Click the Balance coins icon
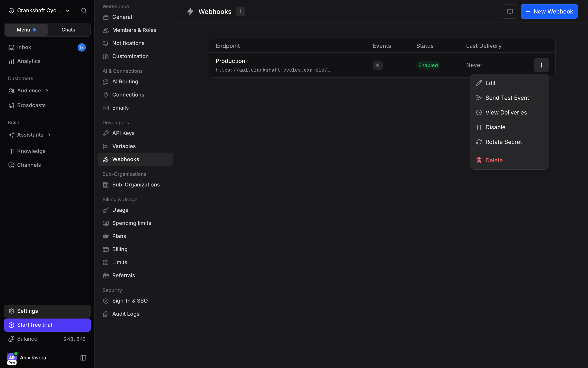The image size is (588, 368). 11,339
